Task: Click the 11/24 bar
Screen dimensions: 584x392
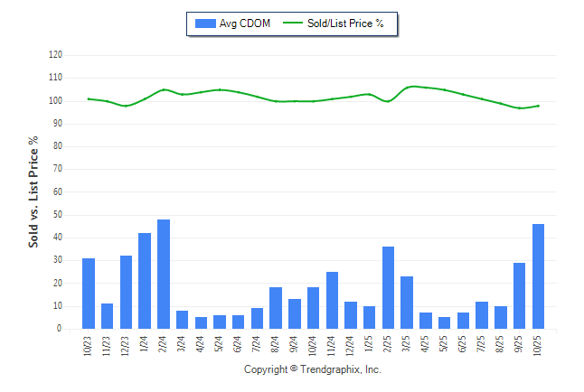Action: click(332, 301)
